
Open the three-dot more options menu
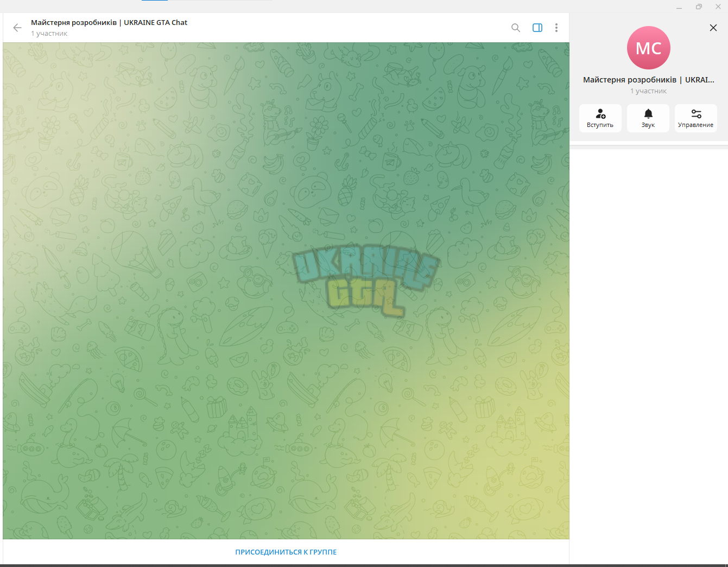tap(556, 28)
